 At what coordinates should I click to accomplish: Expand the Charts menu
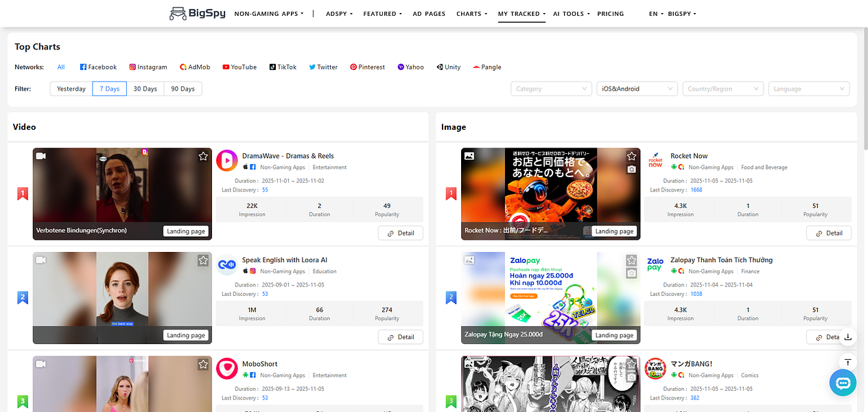tap(472, 14)
